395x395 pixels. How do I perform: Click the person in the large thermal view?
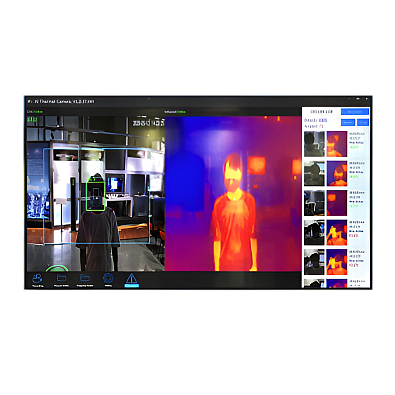click(x=235, y=212)
